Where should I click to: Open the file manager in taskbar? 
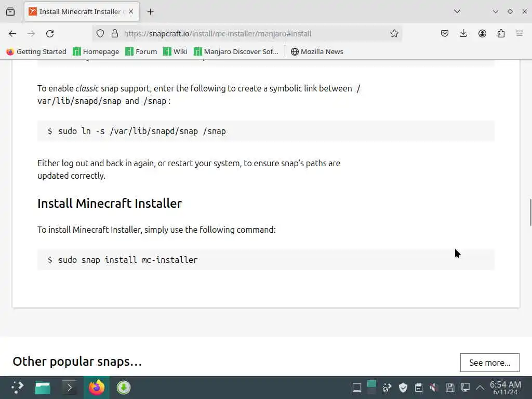pyautogui.click(x=43, y=388)
